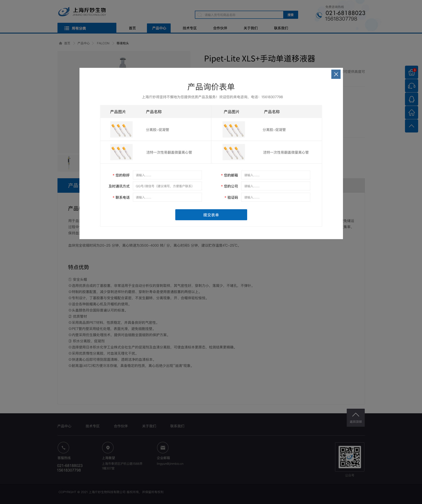Click breadcrumb link 产品中心
Screen dimensions: 422x504
[83, 43]
